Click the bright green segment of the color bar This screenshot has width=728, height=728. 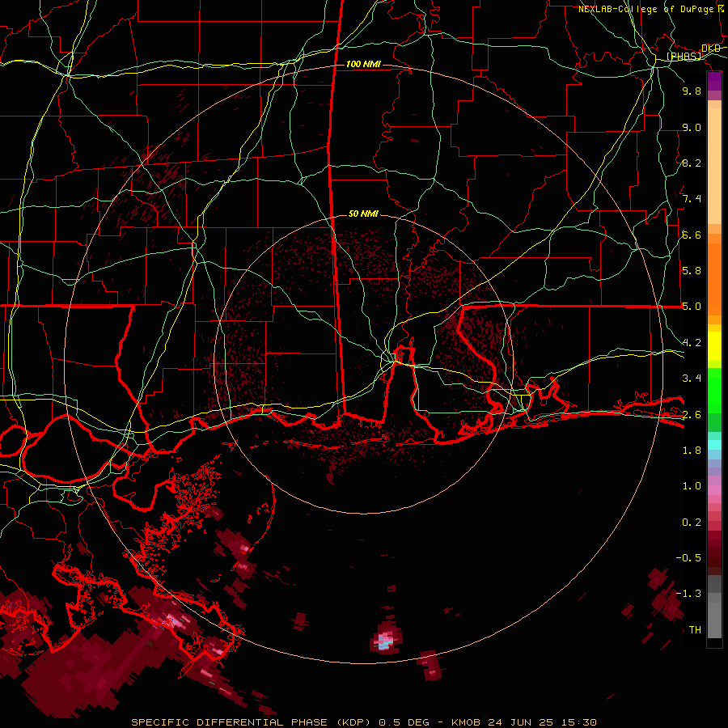[x=714, y=391]
